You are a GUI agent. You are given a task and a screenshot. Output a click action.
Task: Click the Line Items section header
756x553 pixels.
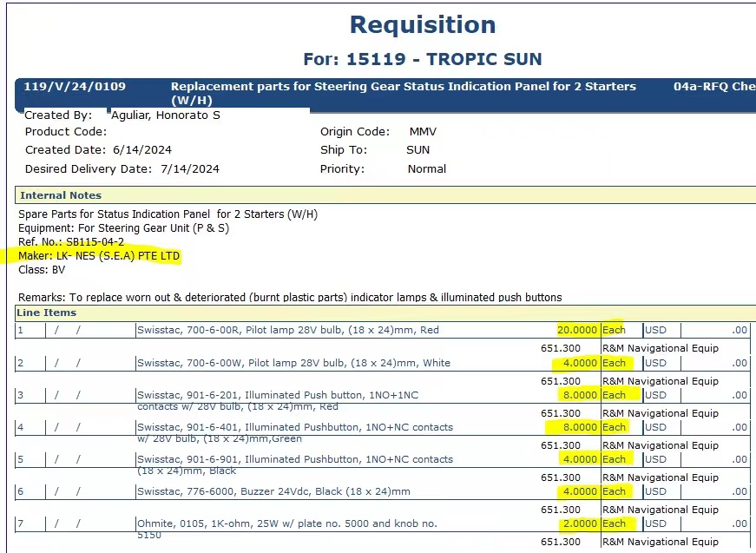pyautogui.click(x=49, y=313)
